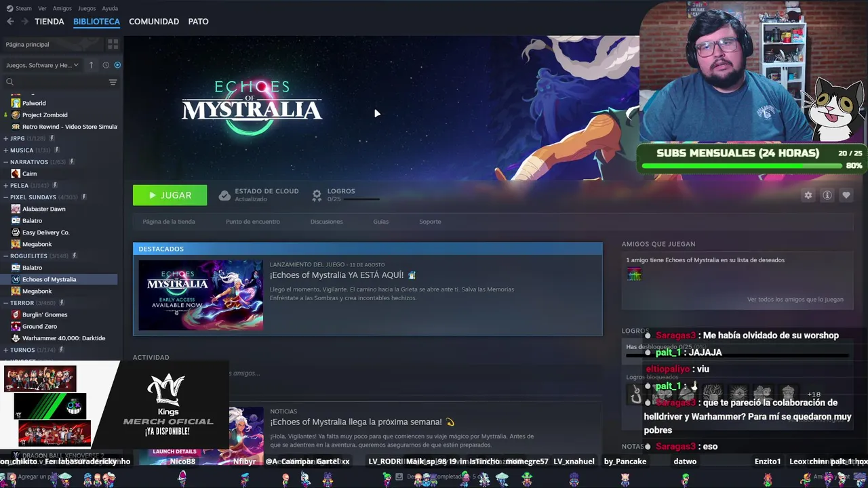Expand the MUSICA collection

tap(5, 150)
